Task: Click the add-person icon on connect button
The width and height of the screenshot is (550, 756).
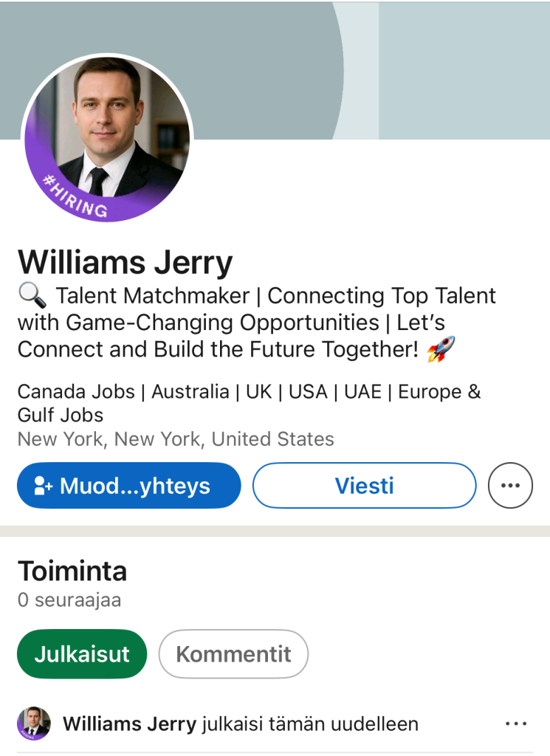Action: 43,486
